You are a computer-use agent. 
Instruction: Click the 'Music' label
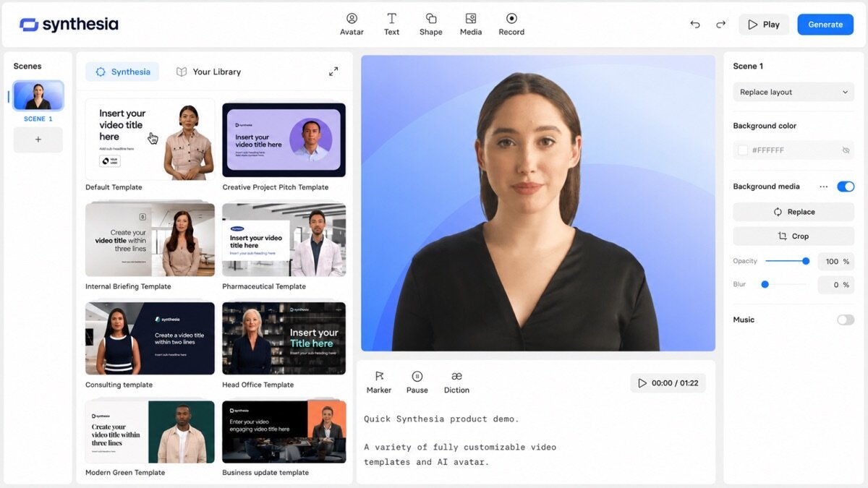pos(744,320)
